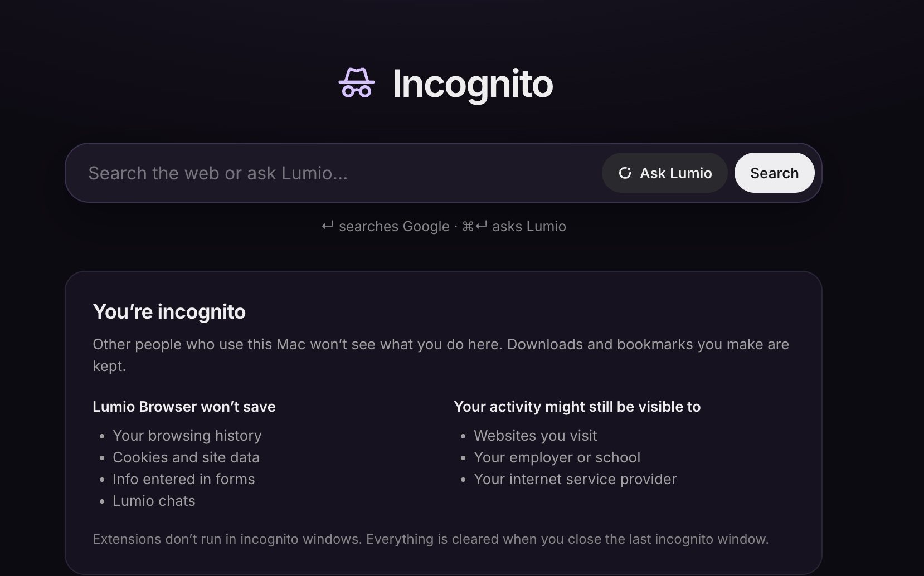This screenshot has height=576, width=924.
Task: Click 'Your browsing history' list item
Action: coord(187,436)
